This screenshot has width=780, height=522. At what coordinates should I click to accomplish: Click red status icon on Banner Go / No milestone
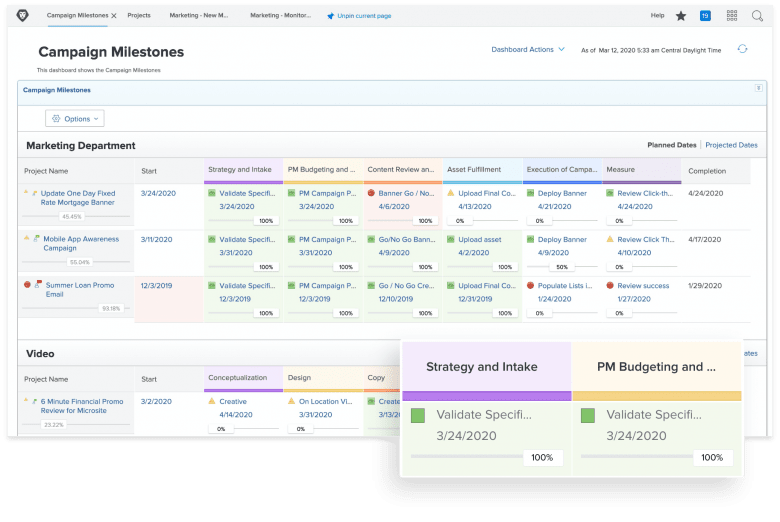[371, 193]
